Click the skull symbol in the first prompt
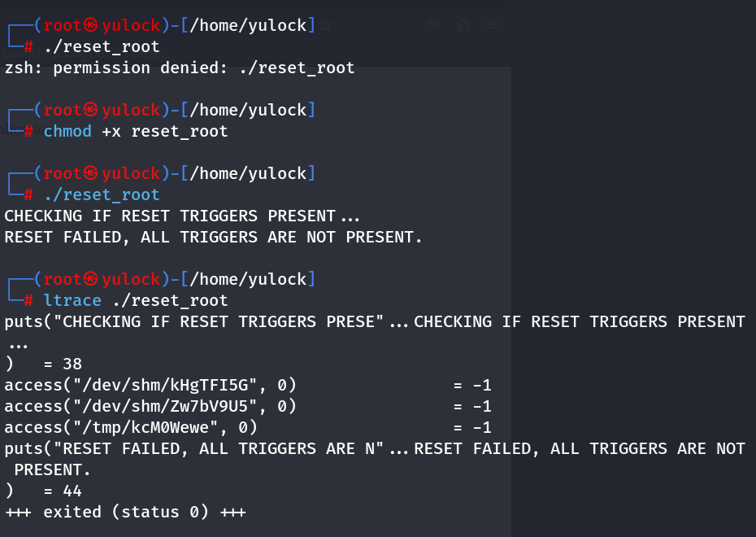The height and width of the screenshot is (537, 756). (x=90, y=25)
